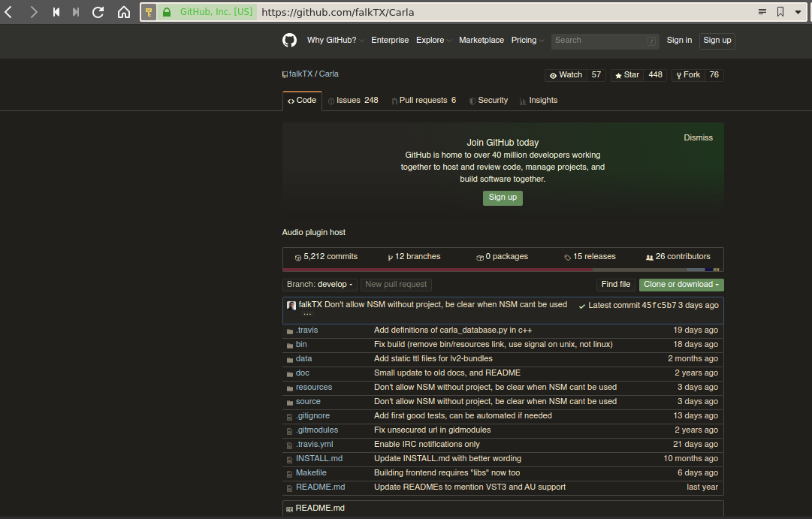View the 12 branches
This screenshot has width=812, height=519.
pos(414,257)
